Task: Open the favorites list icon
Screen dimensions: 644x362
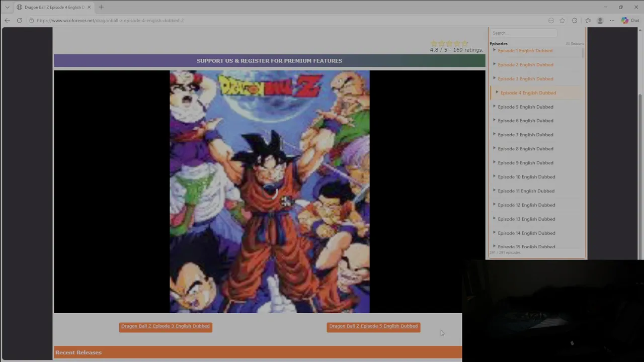Action: click(588, 21)
